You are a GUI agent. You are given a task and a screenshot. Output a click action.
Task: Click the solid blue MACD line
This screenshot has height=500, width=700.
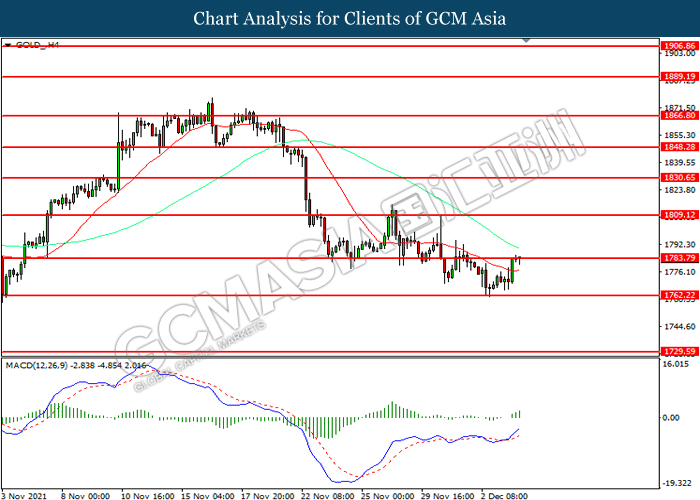(317, 461)
